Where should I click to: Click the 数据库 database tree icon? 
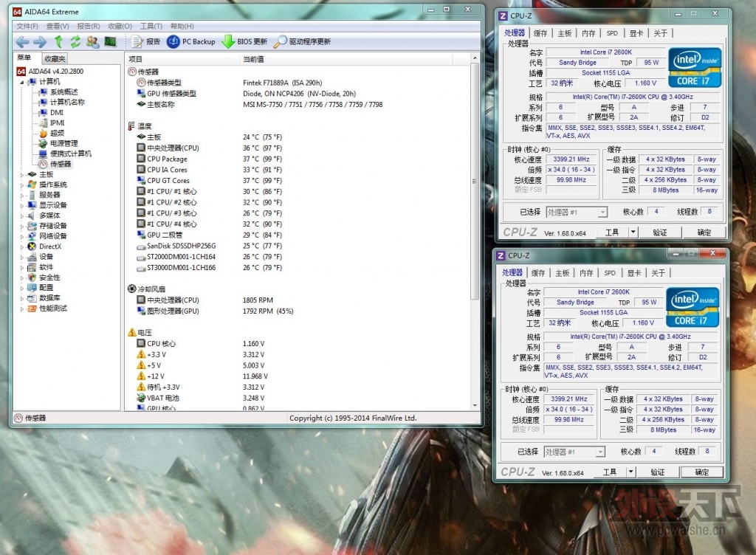click(x=32, y=298)
